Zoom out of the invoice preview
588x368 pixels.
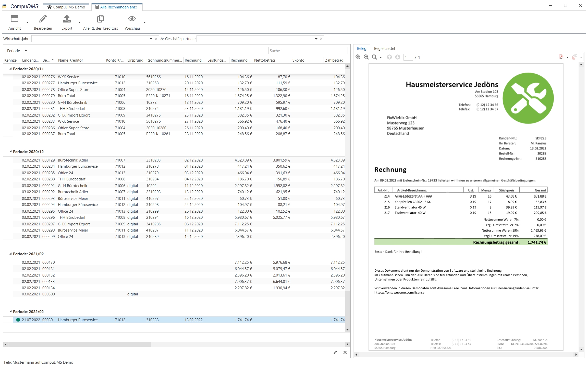pos(366,57)
